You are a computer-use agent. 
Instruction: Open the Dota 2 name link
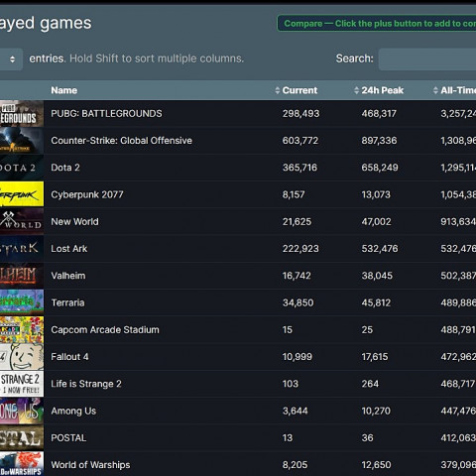(65, 168)
